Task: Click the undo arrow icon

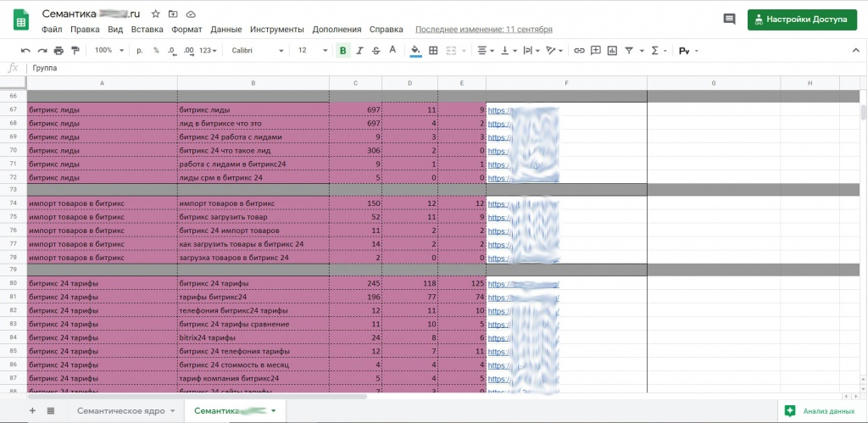Action: coord(25,51)
